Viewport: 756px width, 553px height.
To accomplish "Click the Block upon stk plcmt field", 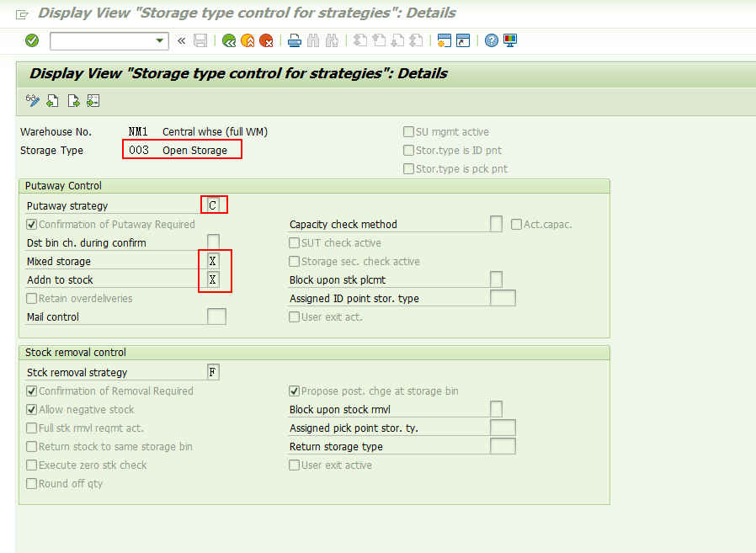I will (x=496, y=279).
